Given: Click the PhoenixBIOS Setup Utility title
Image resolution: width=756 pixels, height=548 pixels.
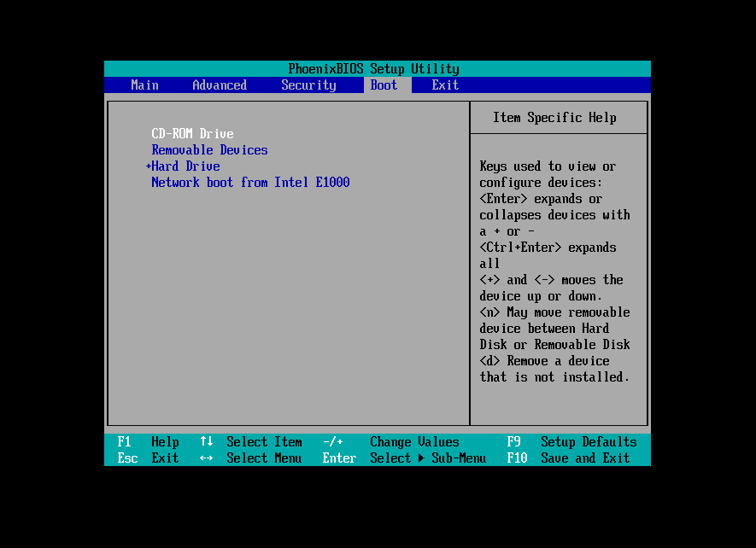Looking at the screenshot, I should pyautogui.click(x=373, y=69).
